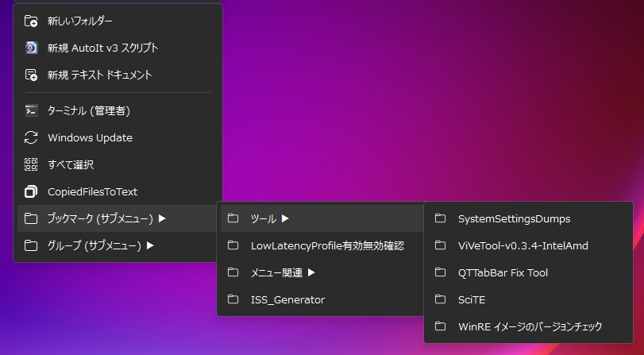The height and width of the screenshot is (355, 644).
Task: Click the folder icon beside メニュー関連
Action: [233, 272]
